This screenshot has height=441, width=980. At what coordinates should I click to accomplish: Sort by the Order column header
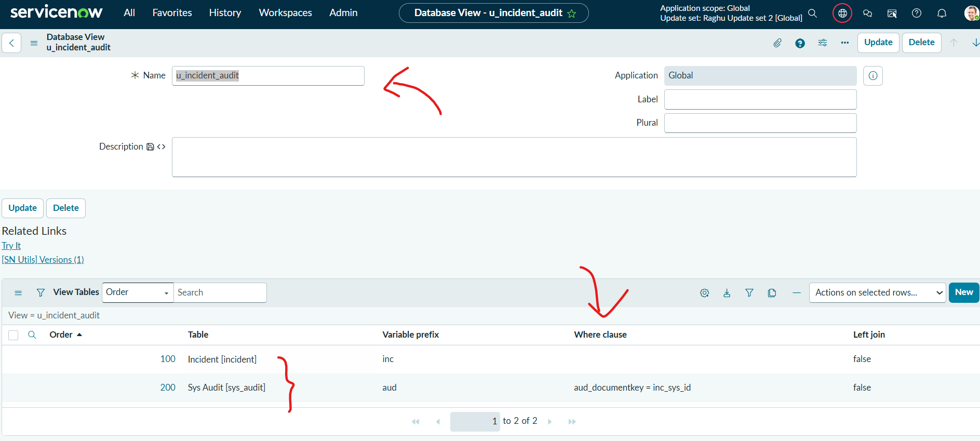[x=61, y=335]
